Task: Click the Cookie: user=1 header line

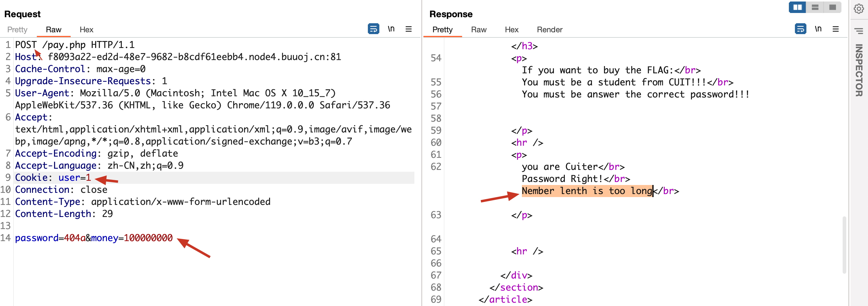Action: tap(53, 177)
